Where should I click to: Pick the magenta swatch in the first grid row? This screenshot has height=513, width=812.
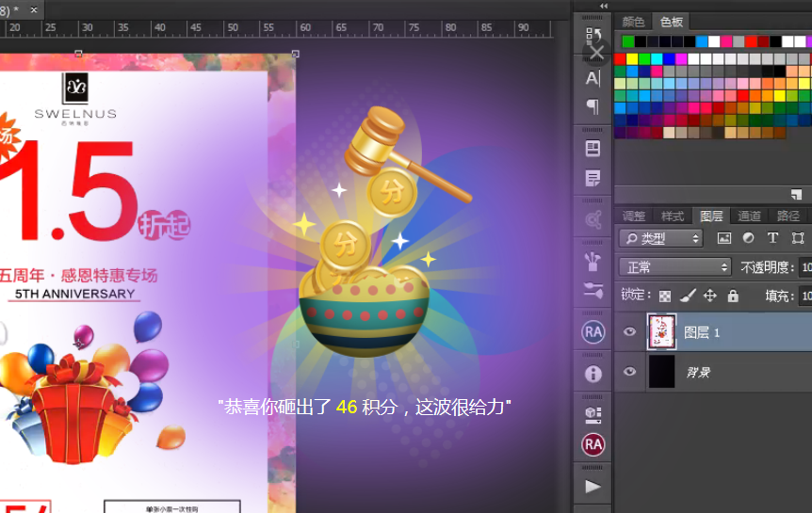coord(681,58)
